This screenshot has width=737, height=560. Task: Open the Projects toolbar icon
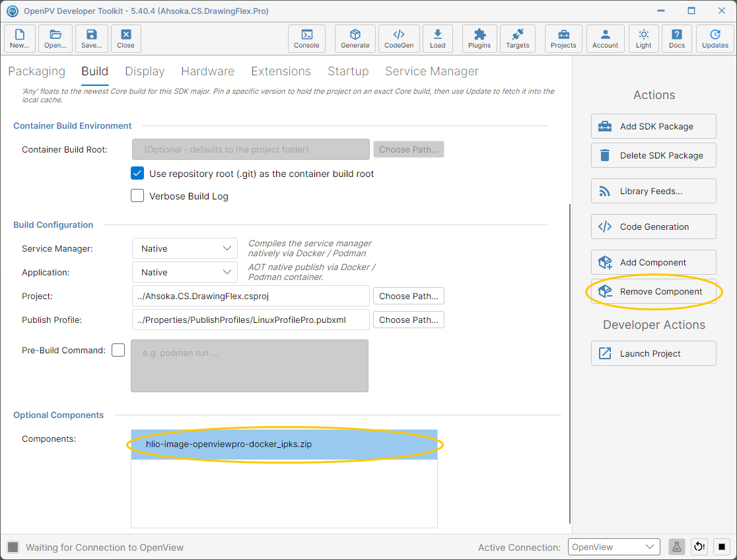563,38
